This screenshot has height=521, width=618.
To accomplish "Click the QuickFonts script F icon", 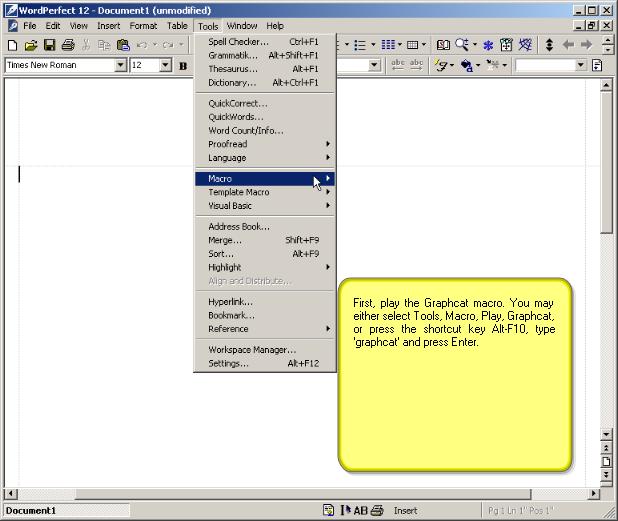I will click(x=441, y=65).
